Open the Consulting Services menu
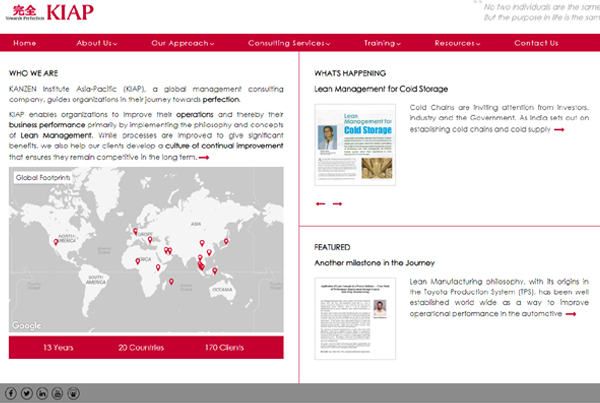 [x=289, y=43]
